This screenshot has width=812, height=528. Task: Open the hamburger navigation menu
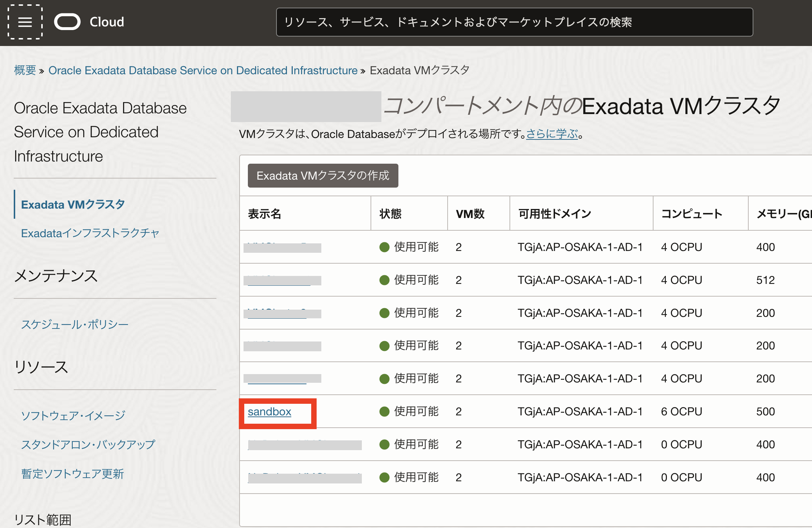(x=25, y=22)
